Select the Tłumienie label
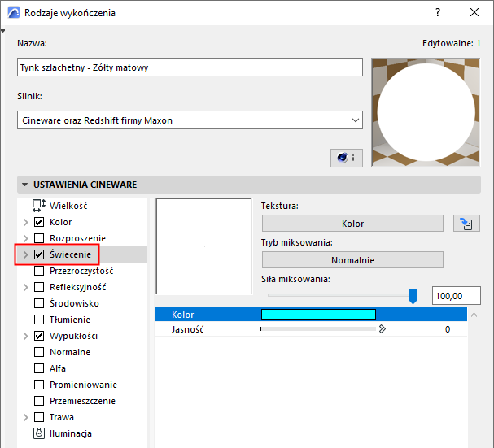Viewport: 494px width, 448px height. (x=70, y=320)
